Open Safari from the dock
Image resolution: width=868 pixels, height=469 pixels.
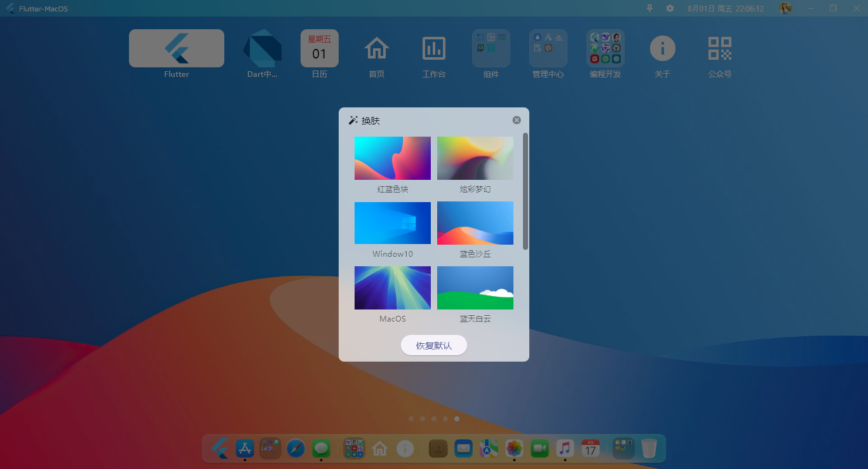click(295, 448)
